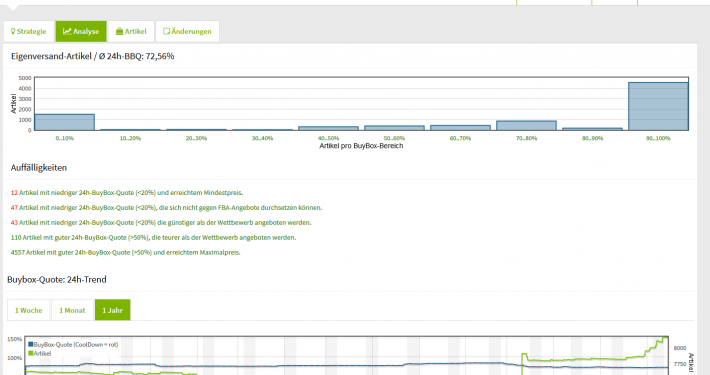Image resolution: width=710 pixels, height=375 pixels.
Task: Open the Änderungen tab
Action: coord(187,31)
